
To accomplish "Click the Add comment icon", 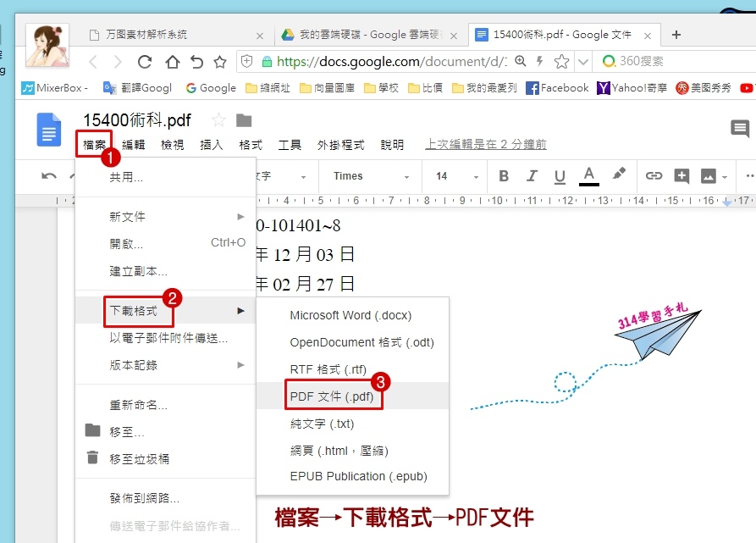I will tap(682, 176).
